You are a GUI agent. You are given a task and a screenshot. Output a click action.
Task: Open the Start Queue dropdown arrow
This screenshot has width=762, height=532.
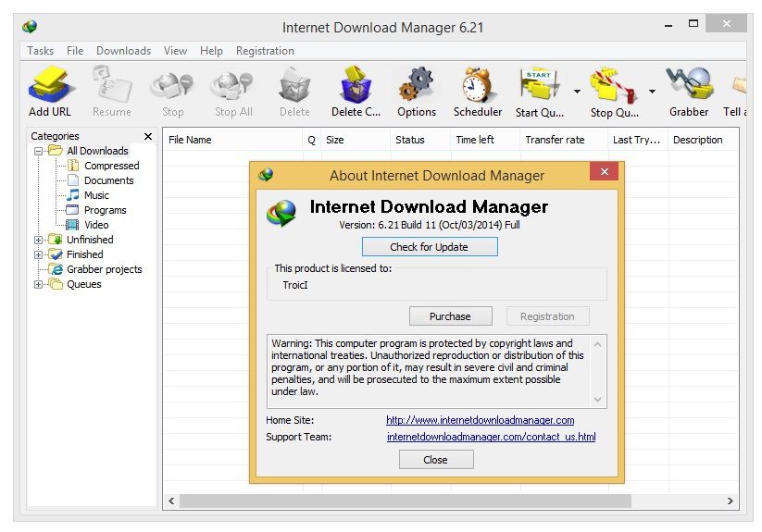pos(577,92)
